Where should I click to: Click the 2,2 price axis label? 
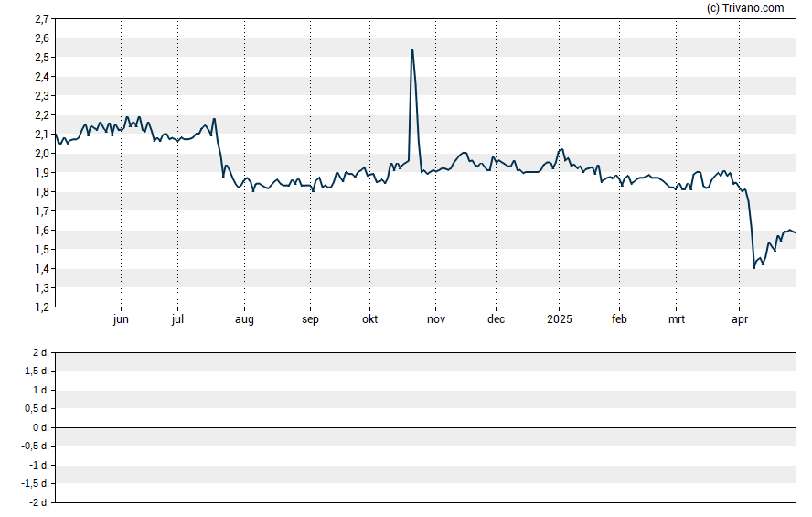[42, 115]
